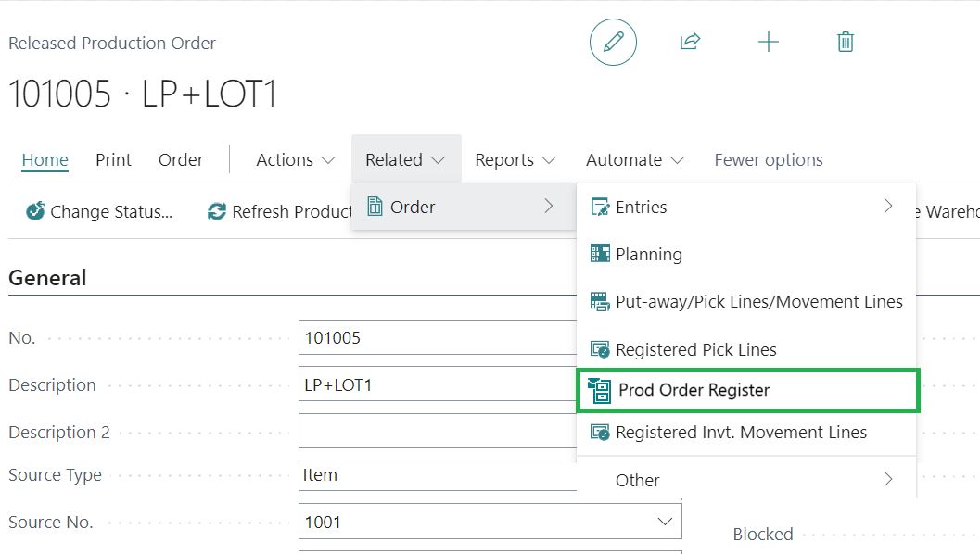The image size is (980, 554).
Task: Click the pencil edit icon
Action: (613, 42)
